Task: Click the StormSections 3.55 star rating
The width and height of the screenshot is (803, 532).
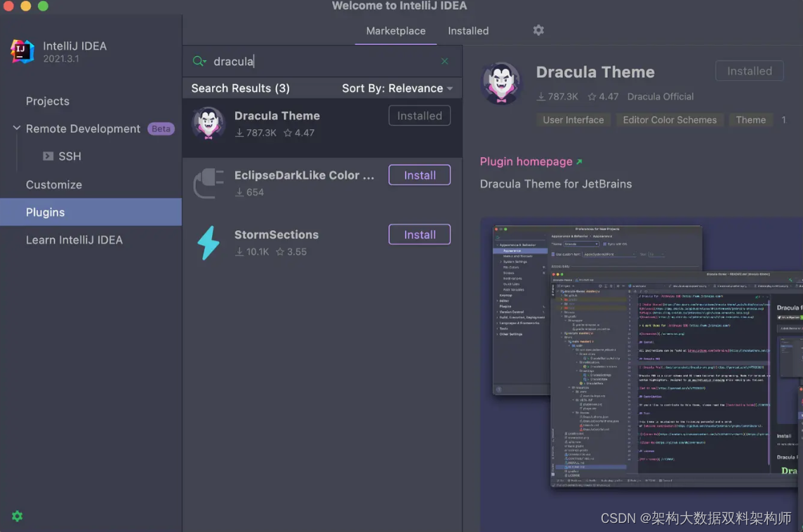Action: tap(291, 252)
